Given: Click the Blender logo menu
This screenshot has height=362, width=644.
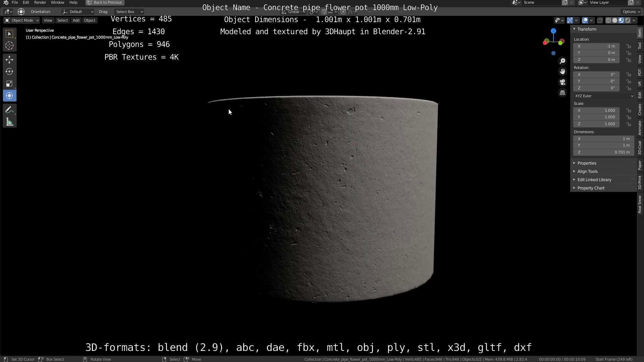Looking at the screenshot, I should click(x=6, y=2).
